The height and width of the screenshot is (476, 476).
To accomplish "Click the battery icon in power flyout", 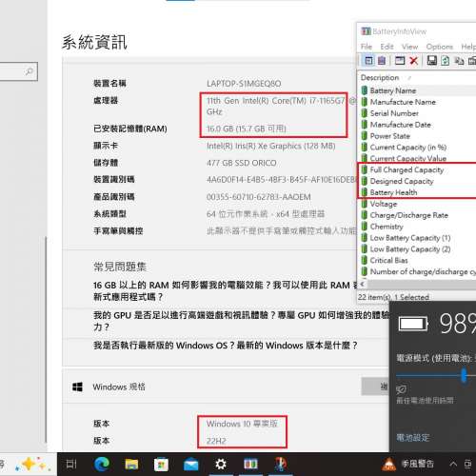I will (413, 324).
